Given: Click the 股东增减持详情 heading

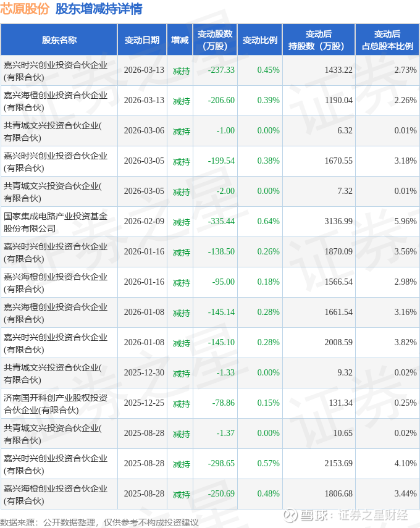Looking at the screenshot, I should (x=99, y=9).
